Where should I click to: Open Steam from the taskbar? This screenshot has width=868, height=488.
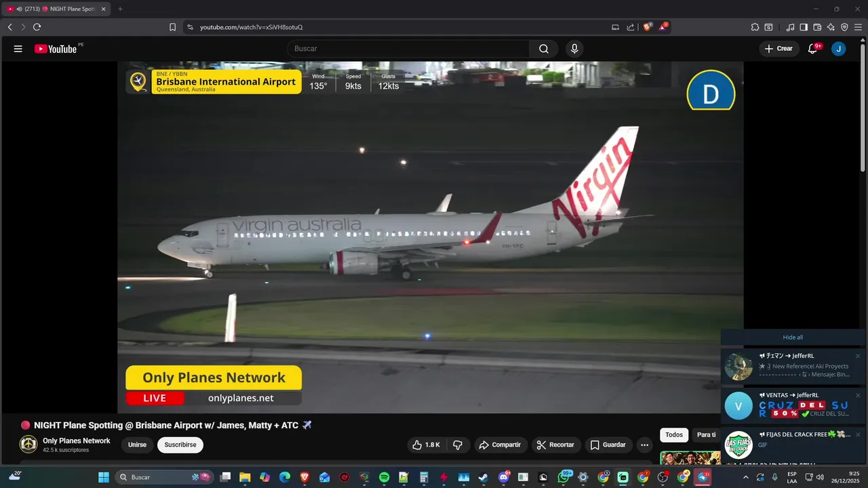point(483,477)
